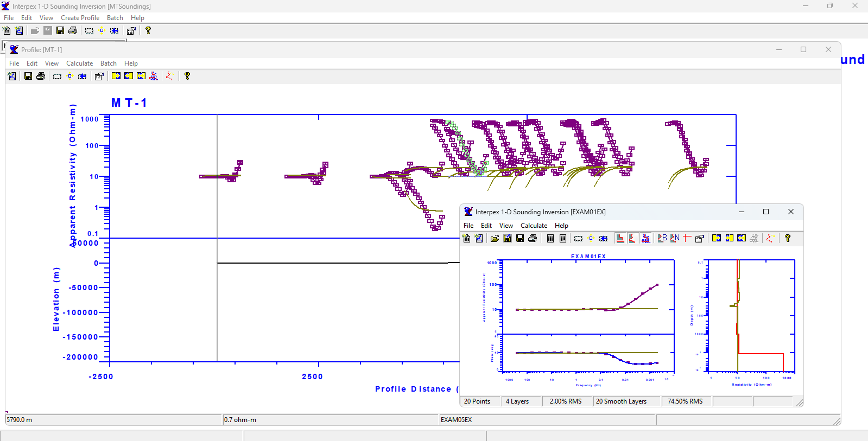Open the Create Profile menu in the main window
Screen dimensions: 868x441
80,18
